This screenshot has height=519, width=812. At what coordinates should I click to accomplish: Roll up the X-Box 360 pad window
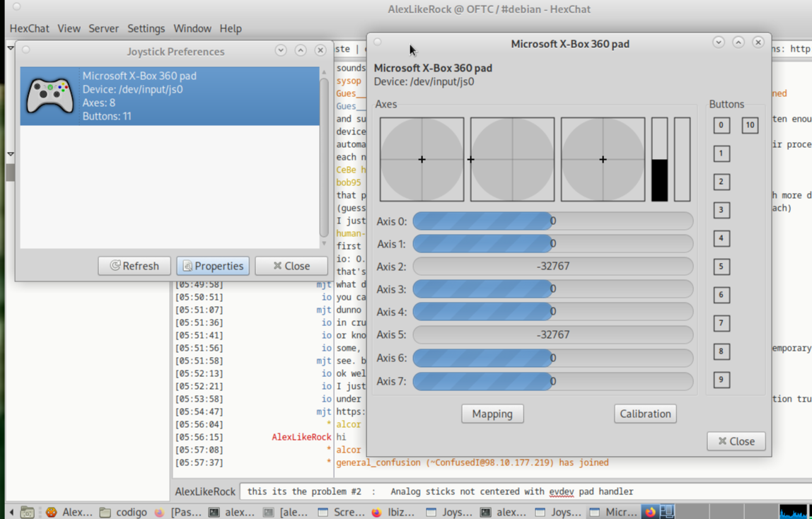coord(738,42)
